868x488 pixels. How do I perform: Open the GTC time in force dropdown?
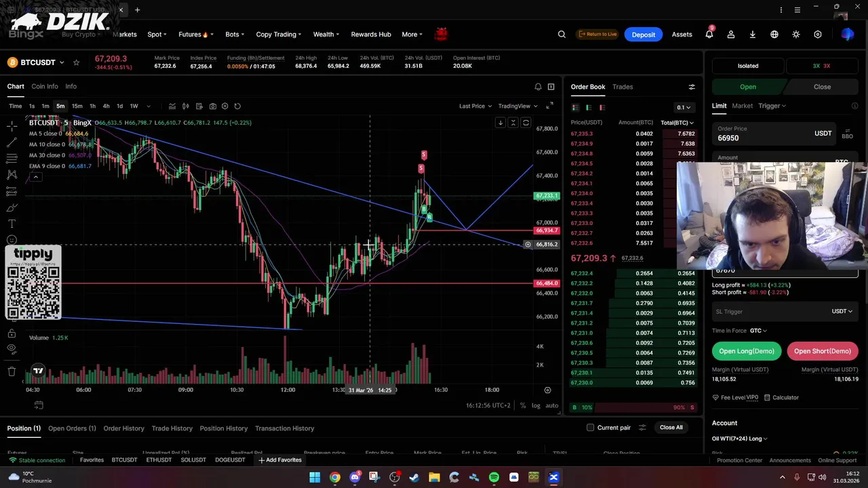tap(758, 331)
